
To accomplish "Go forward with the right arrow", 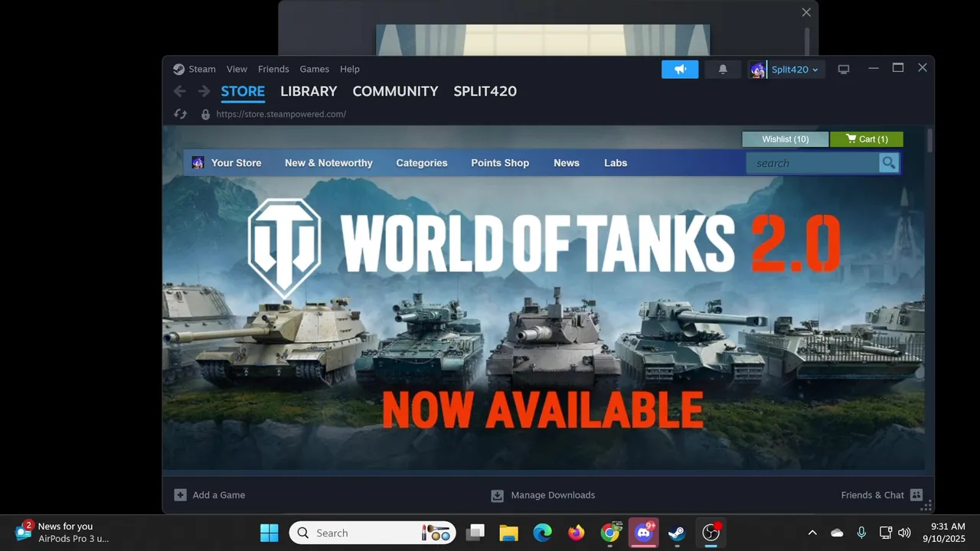I will pyautogui.click(x=204, y=91).
